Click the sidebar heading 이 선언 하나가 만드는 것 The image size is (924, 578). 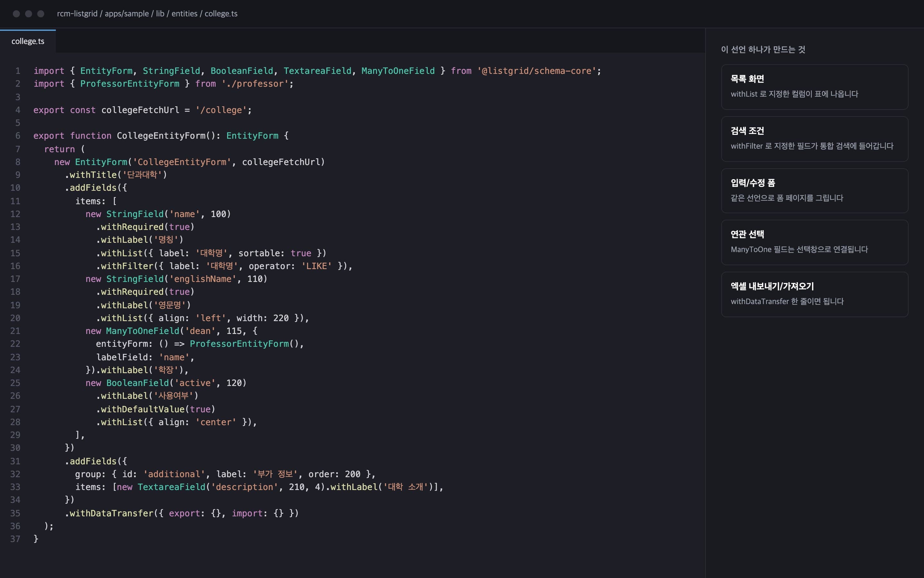coord(763,49)
